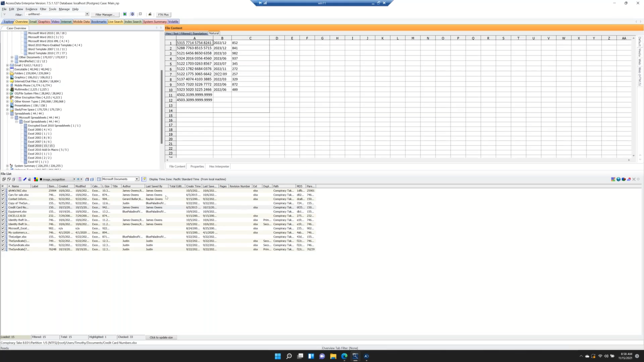Image resolution: width=644 pixels, height=362 pixels.
Task: Click the funnel filter icon beside Filter label
Action: [4, 15]
